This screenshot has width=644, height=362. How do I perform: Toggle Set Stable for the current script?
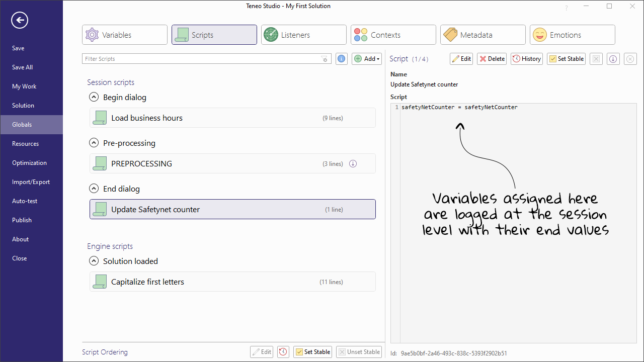coord(566,58)
